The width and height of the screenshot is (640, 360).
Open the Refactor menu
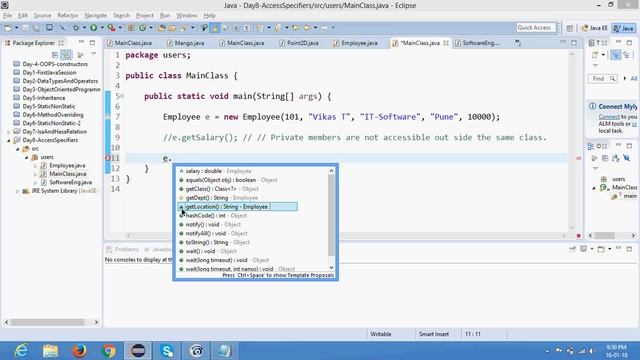pos(68,16)
